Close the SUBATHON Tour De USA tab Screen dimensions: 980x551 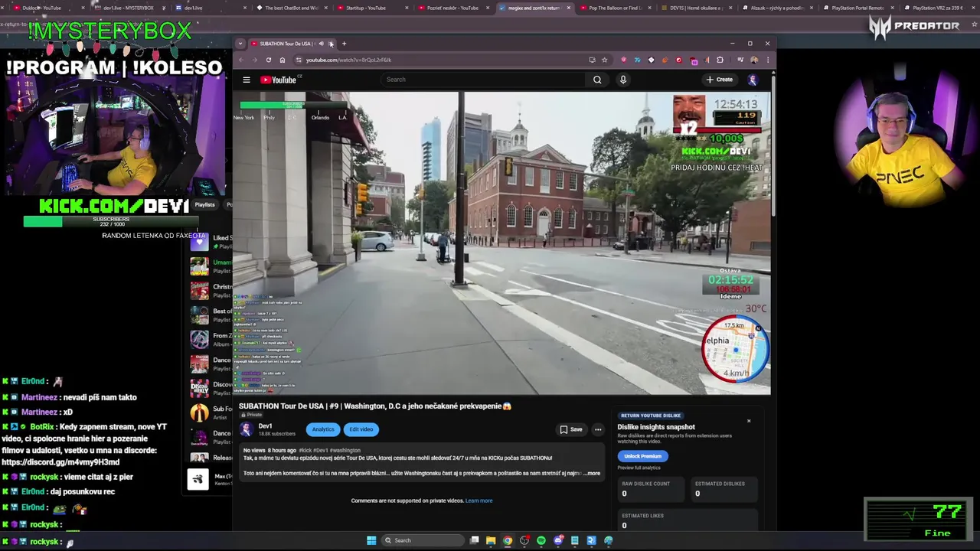click(331, 44)
